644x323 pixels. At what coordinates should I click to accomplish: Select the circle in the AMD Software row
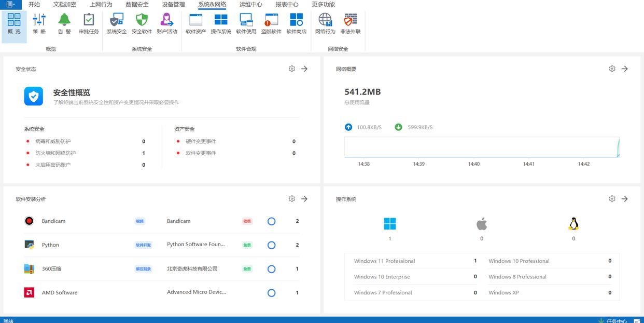pos(271,293)
